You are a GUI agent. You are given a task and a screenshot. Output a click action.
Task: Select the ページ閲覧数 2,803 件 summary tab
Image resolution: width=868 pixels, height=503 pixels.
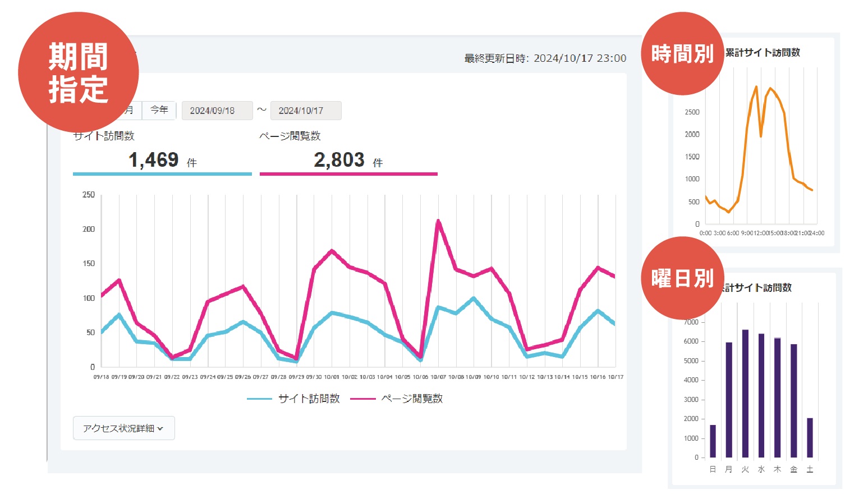[348, 160]
